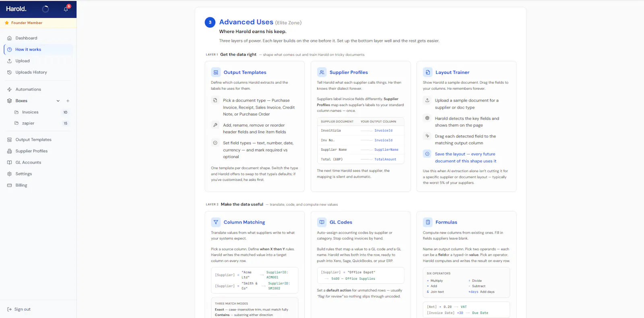The width and height of the screenshot is (644, 318).
Task: Click the upload sample document icon
Action: (427, 101)
